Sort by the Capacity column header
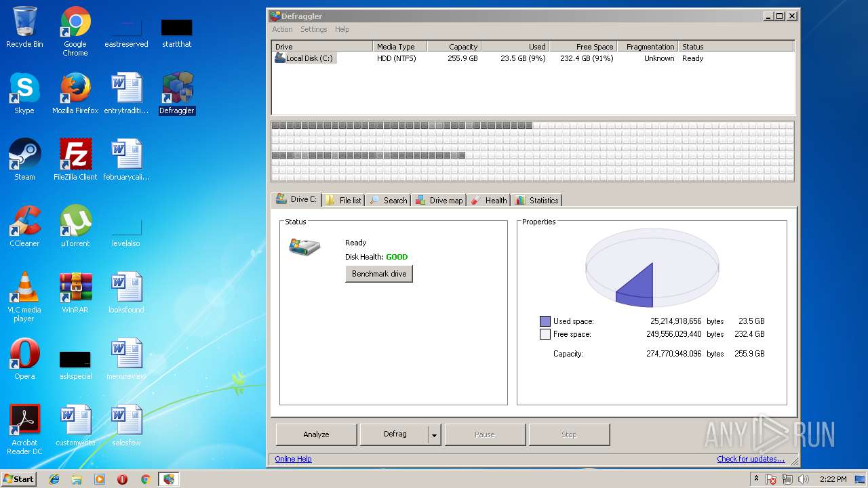Viewport: 868px width, 488px height. (x=454, y=47)
